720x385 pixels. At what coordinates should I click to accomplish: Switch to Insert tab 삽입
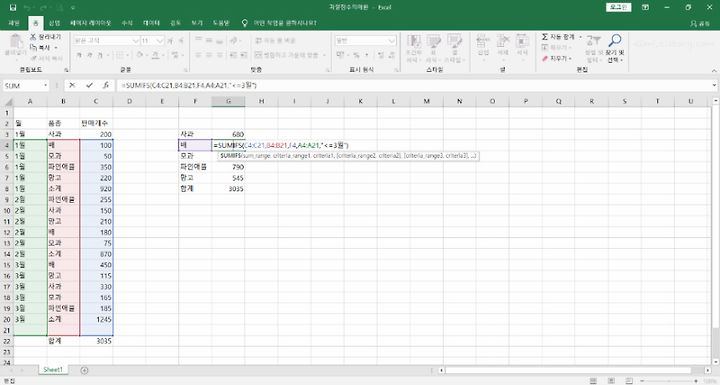pyautogui.click(x=54, y=23)
